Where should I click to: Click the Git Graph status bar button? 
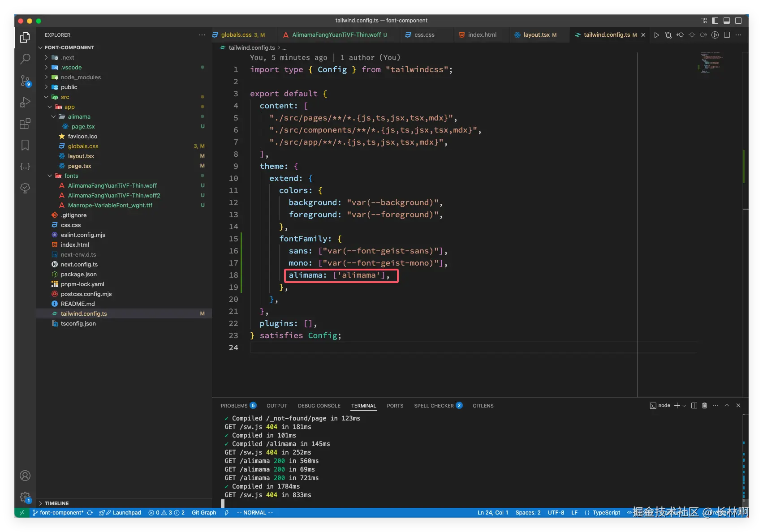204,513
